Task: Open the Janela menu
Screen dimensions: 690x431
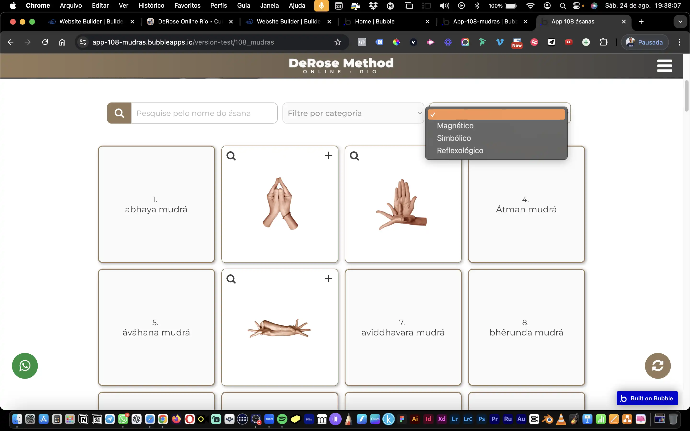Action: (269, 6)
